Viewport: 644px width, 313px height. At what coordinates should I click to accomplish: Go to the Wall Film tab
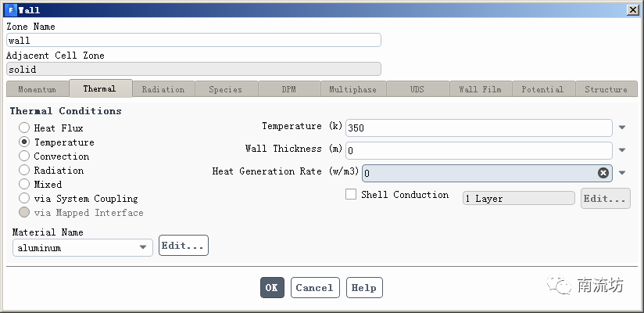(x=480, y=89)
